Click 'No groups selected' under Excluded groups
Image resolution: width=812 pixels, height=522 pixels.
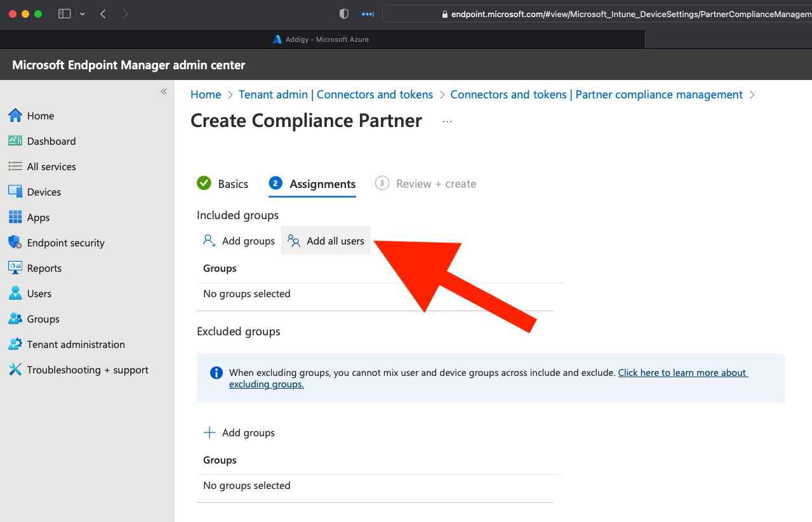pos(247,485)
